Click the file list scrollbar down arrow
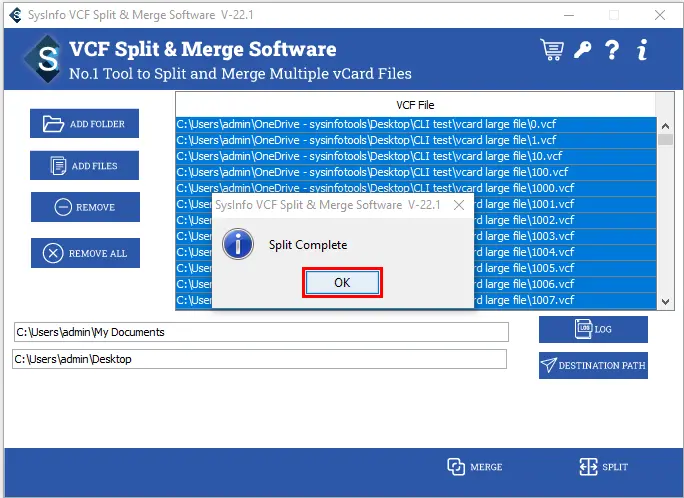The height and width of the screenshot is (498, 684). pos(665,302)
